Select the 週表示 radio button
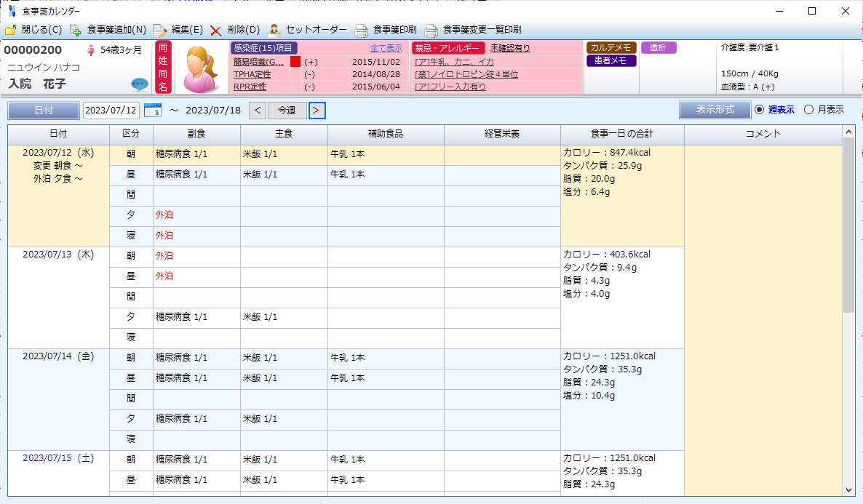Viewport: 863px width, 504px height. 760,110
